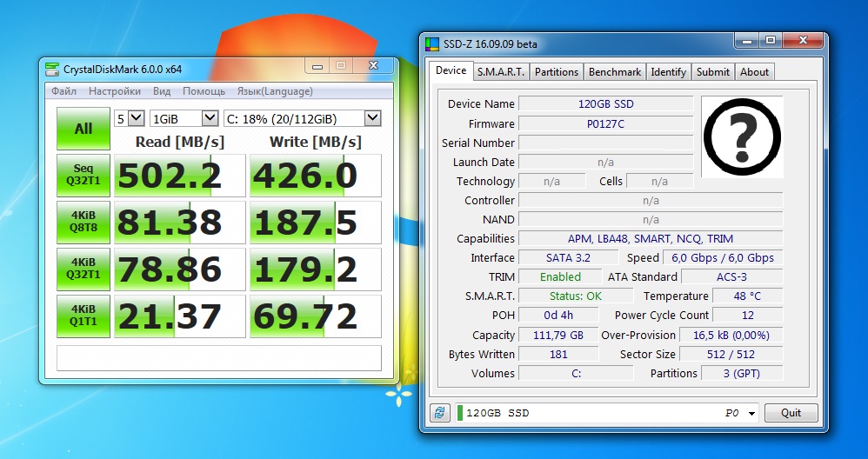This screenshot has width=868, height=459.
Task: Click the Seq read result 502.2
Action: (179, 176)
